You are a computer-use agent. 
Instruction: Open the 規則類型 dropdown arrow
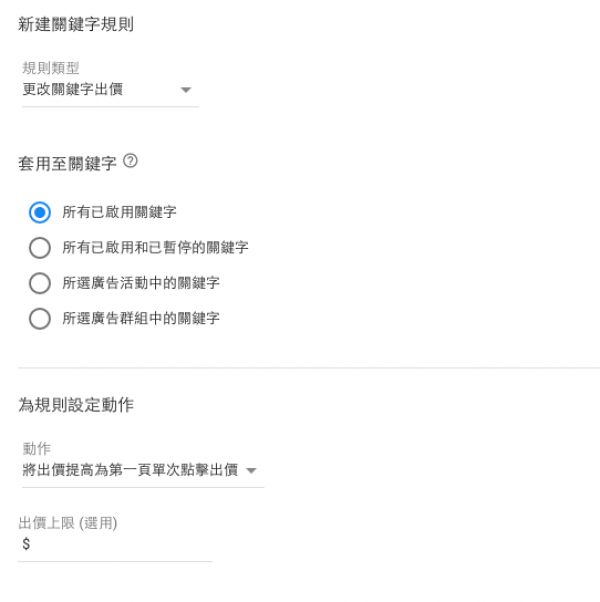tap(186, 90)
